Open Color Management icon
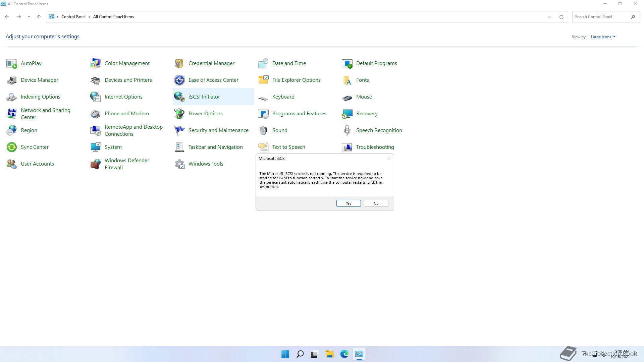This screenshot has width=644, height=362. coord(95,63)
